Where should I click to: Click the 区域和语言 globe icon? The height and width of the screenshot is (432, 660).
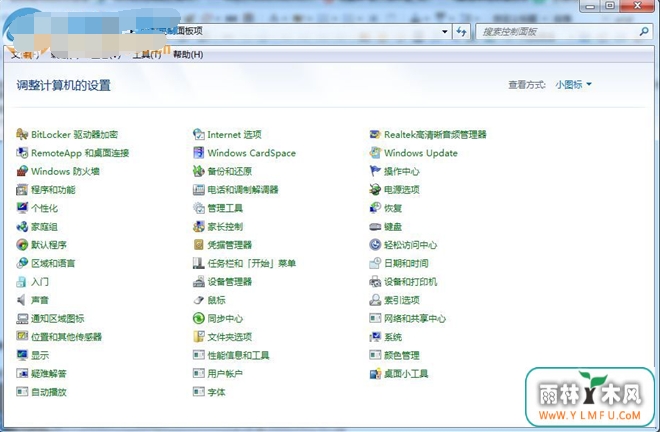(x=22, y=263)
